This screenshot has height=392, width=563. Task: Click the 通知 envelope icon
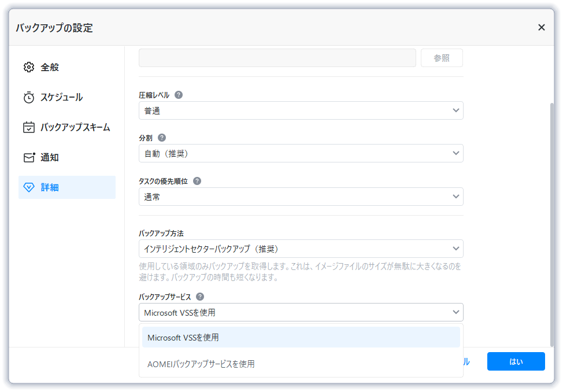tap(29, 157)
